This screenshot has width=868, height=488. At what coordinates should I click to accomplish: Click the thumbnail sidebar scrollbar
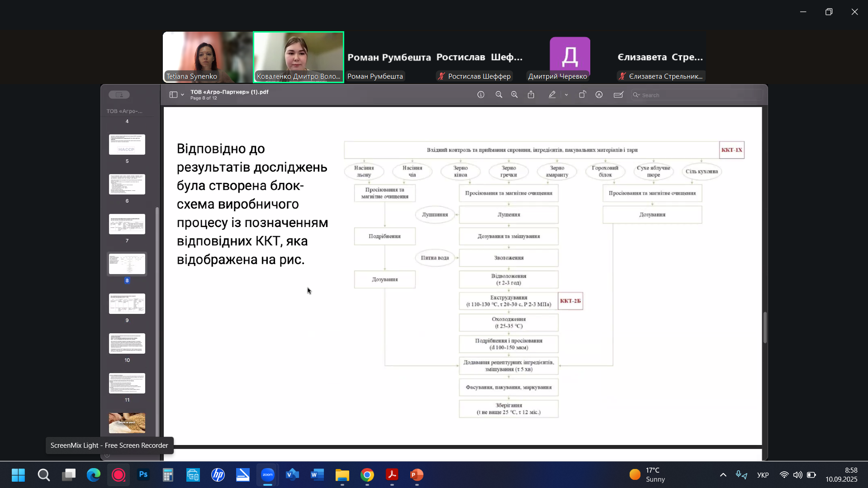coord(157,321)
